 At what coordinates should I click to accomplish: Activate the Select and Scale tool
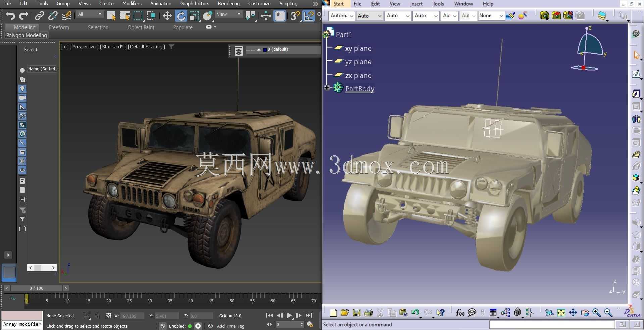pyautogui.click(x=194, y=16)
